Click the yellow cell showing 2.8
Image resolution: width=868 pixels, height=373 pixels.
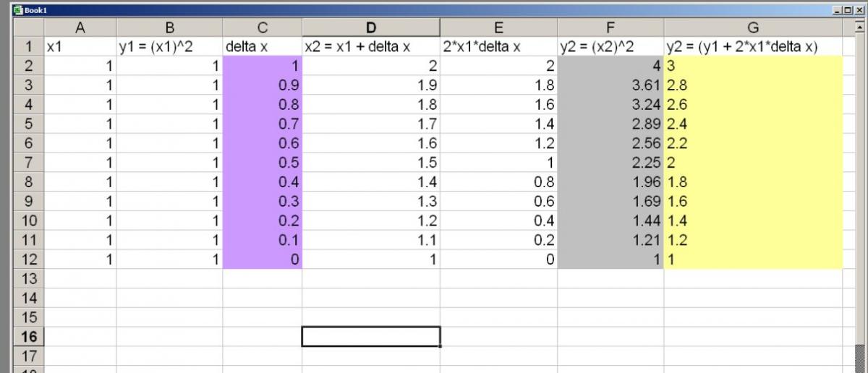pyautogui.click(x=753, y=85)
